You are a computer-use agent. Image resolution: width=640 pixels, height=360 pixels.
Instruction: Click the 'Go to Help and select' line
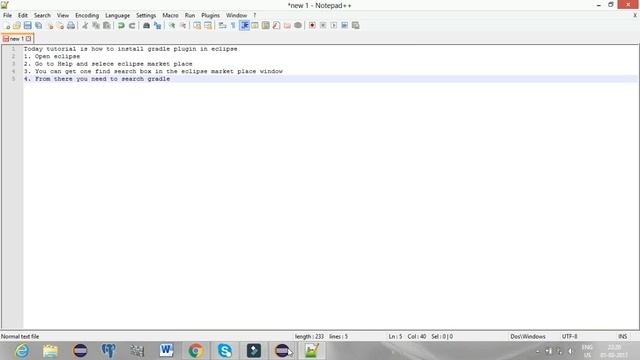pos(108,64)
